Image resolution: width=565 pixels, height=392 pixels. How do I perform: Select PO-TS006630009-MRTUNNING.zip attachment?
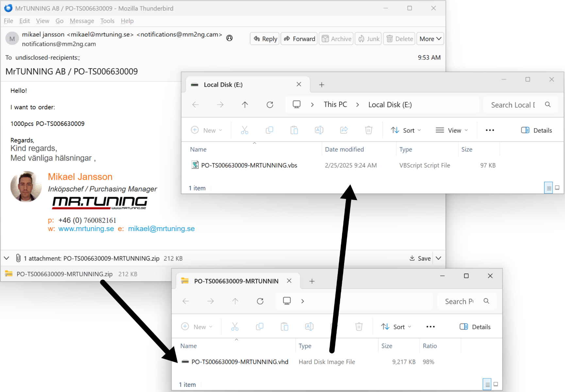click(x=71, y=274)
